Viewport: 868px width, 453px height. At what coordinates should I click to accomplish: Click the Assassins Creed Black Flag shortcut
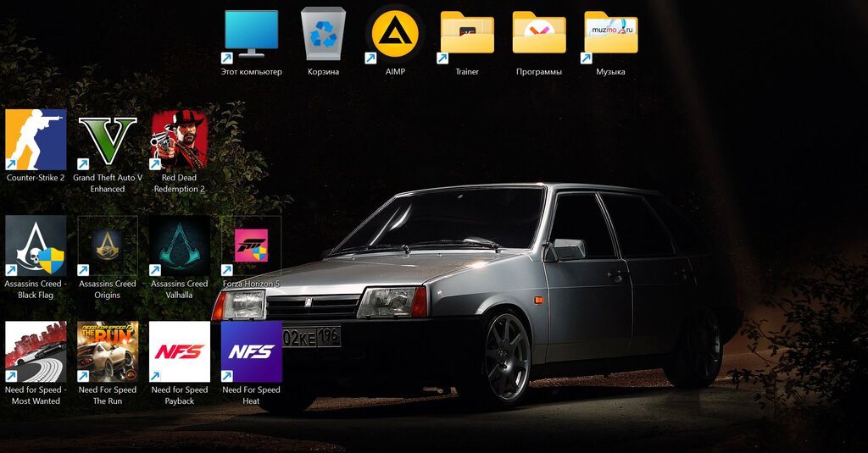[36, 246]
